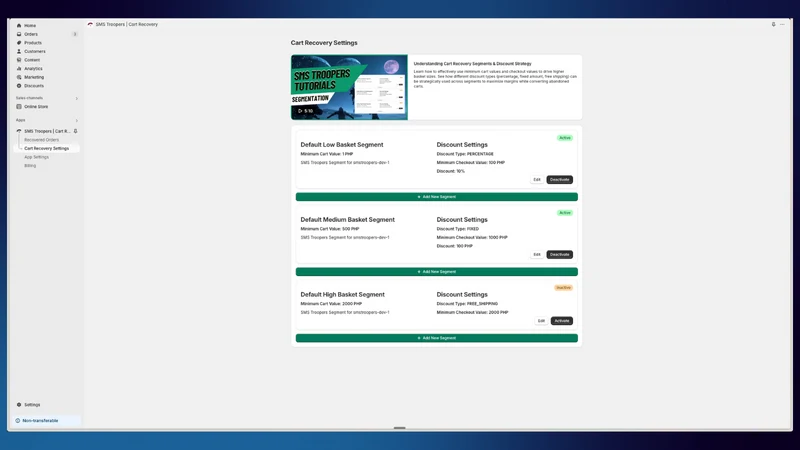Click the Active badge on Low Basket Segment
Image resolution: width=800 pixels, height=450 pixels.
(565, 138)
